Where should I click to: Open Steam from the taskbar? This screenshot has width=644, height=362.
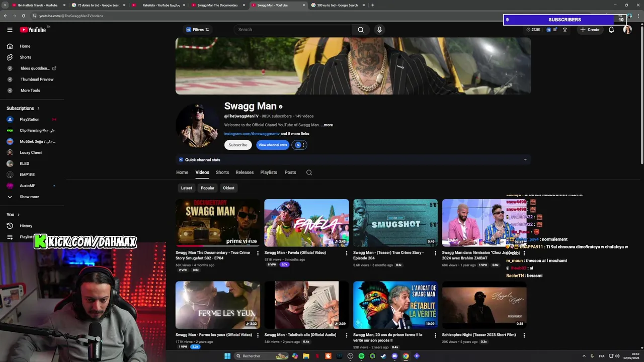point(383,356)
